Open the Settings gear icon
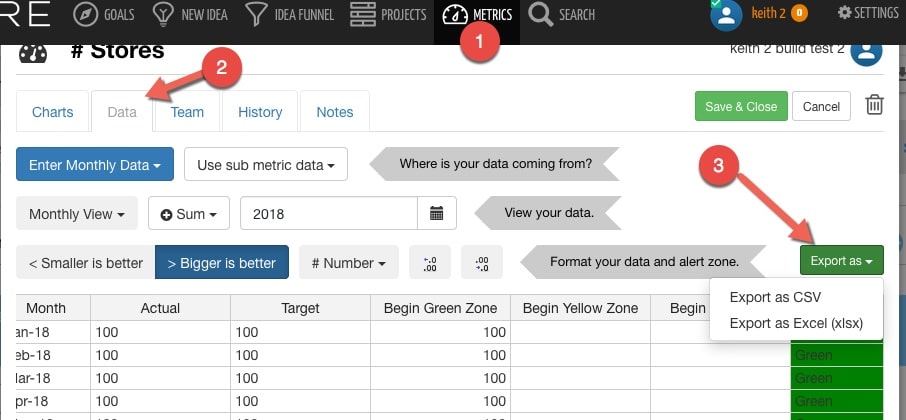 coord(844,12)
